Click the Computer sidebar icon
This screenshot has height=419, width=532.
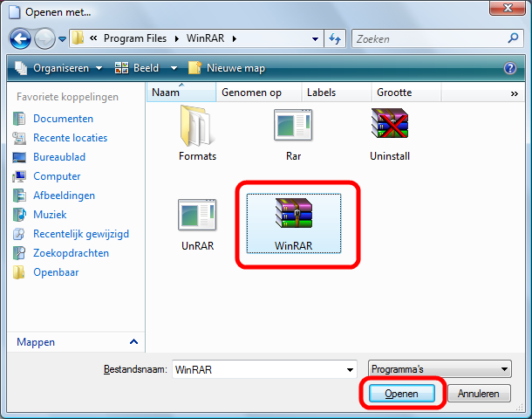tap(19, 176)
